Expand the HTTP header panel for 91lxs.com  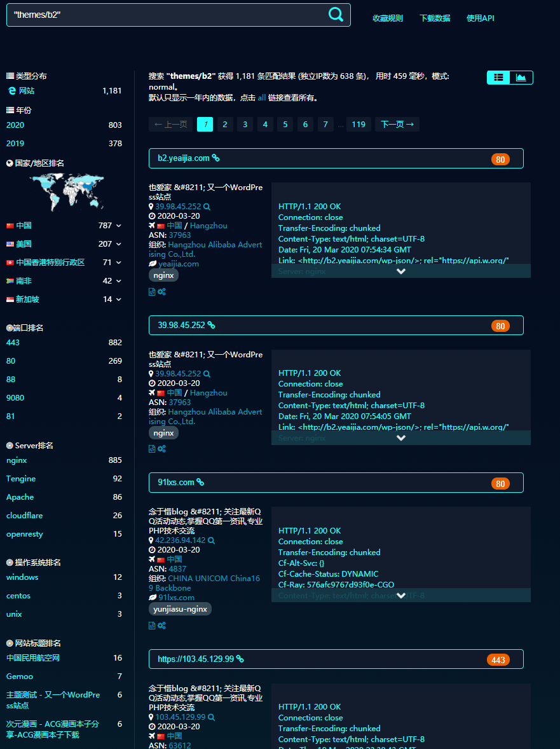[401, 595]
